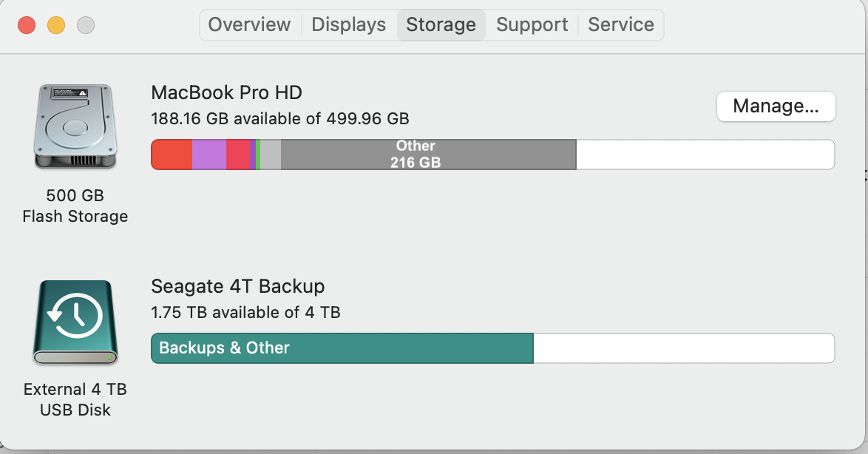Click the red segment of the storage bar
This screenshot has width=868, height=454.
point(172,155)
